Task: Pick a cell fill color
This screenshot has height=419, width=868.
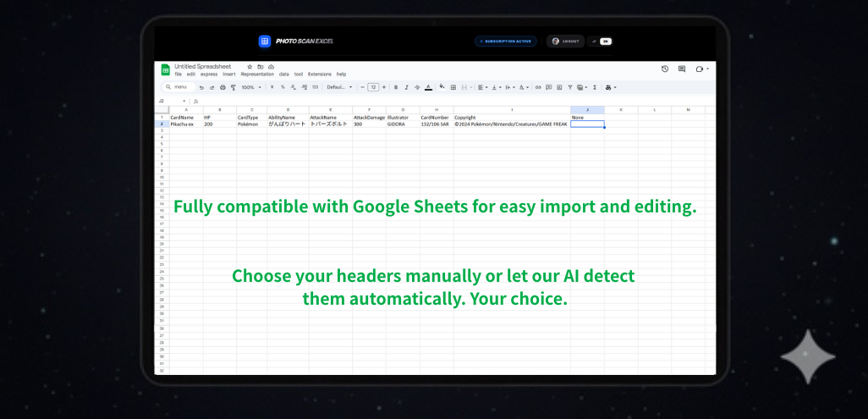Action: click(442, 86)
